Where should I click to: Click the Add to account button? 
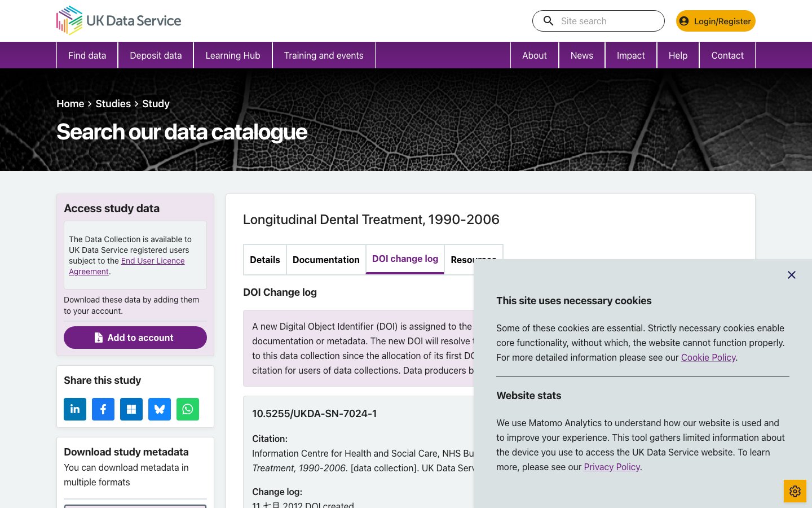coord(135,338)
